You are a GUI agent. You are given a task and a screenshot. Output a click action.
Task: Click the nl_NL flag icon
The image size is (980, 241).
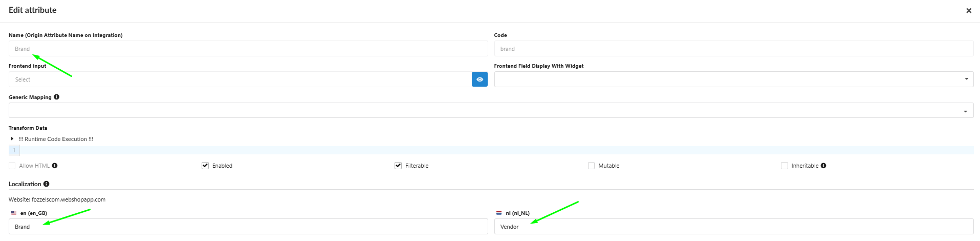pos(499,213)
